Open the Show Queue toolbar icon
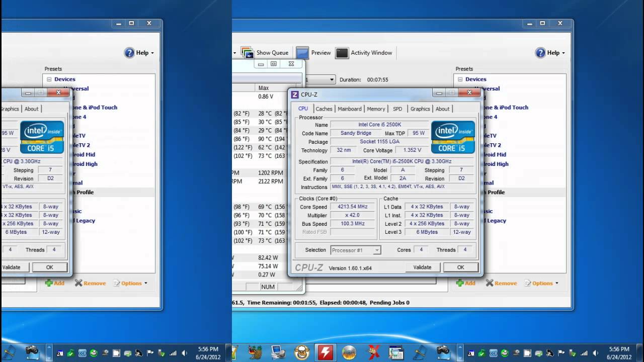The image size is (644, 362). (x=247, y=52)
